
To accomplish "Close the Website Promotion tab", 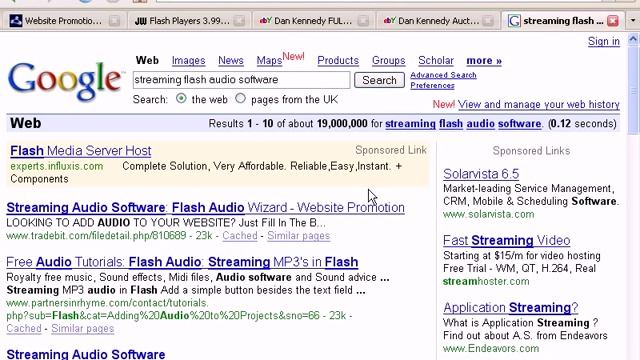I will click(114, 21).
